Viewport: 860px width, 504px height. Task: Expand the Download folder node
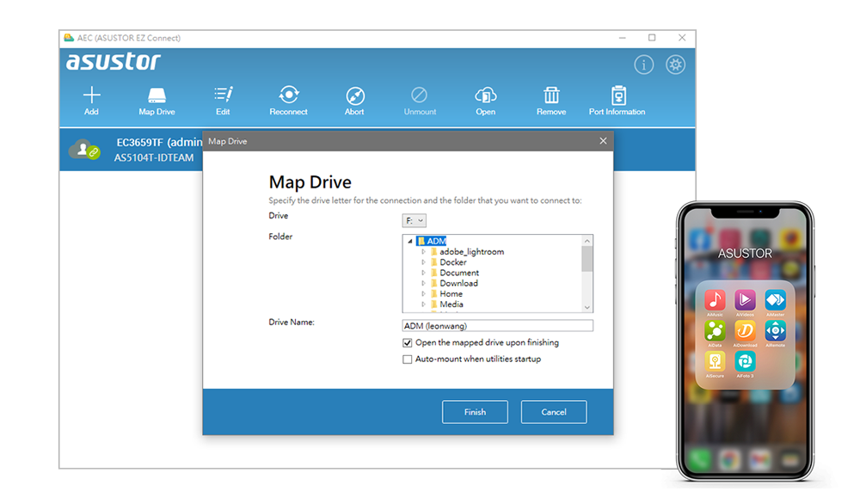423,283
